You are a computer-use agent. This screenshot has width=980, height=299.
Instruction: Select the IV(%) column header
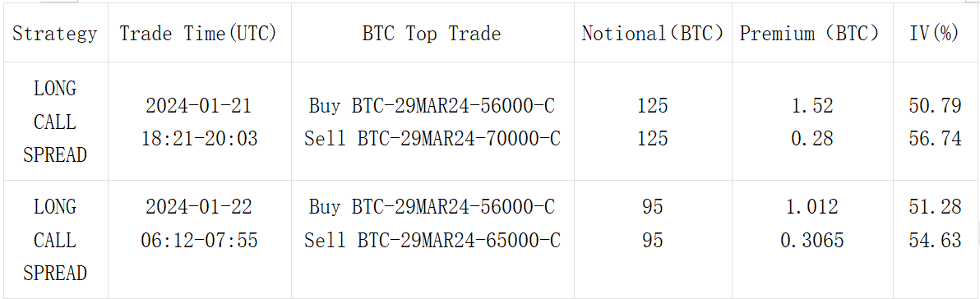(935, 34)
